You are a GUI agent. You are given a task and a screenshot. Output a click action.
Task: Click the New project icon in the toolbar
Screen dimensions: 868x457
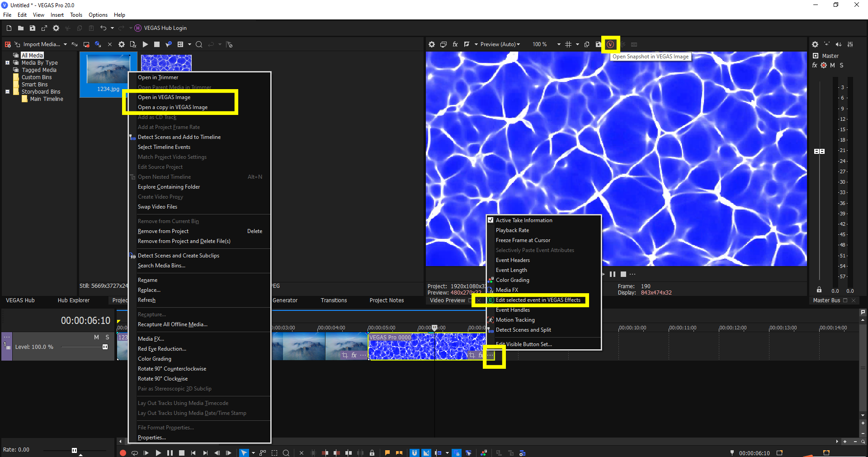point(9,28)
